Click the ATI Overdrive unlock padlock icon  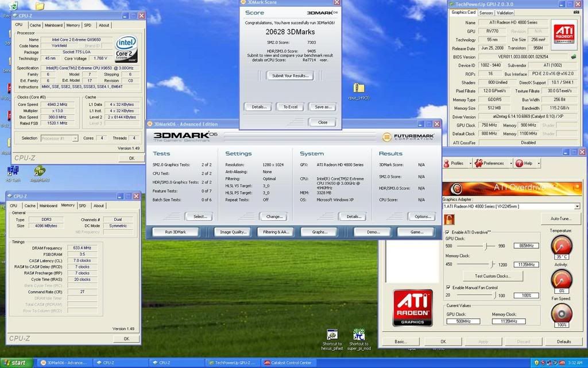point(449,219)
